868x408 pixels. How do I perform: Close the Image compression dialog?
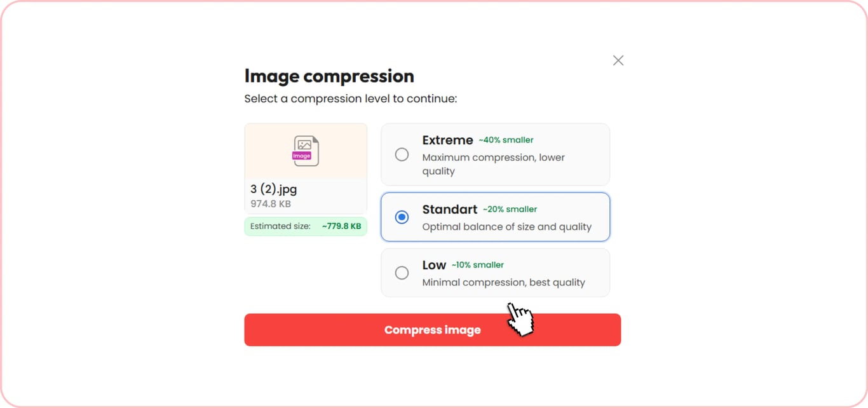[x=618, y=60]
